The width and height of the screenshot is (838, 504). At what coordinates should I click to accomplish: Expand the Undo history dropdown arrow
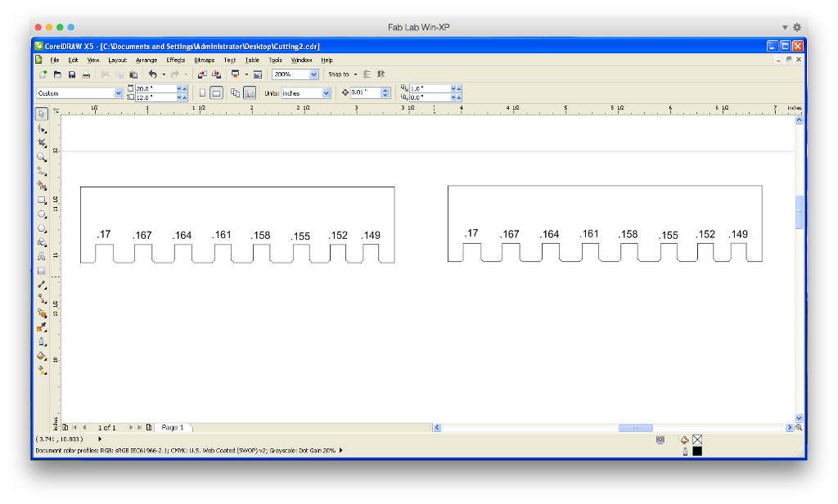click(164, 74)
